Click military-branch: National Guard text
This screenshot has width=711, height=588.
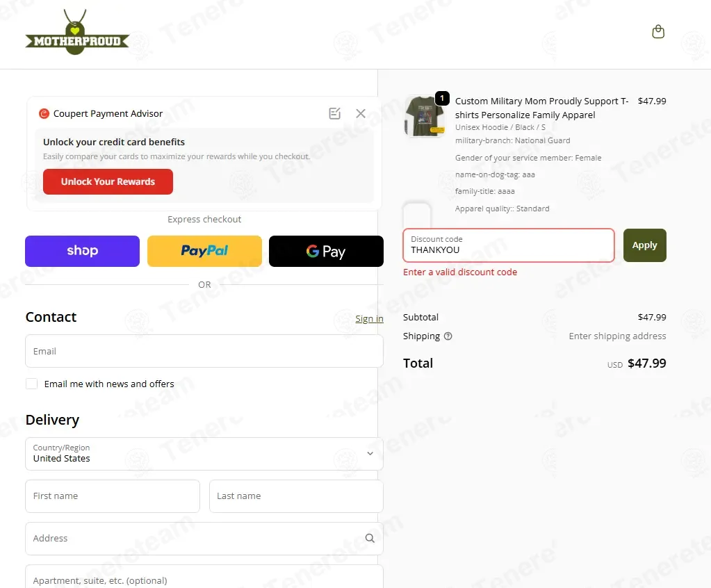[x=512, y=140]
